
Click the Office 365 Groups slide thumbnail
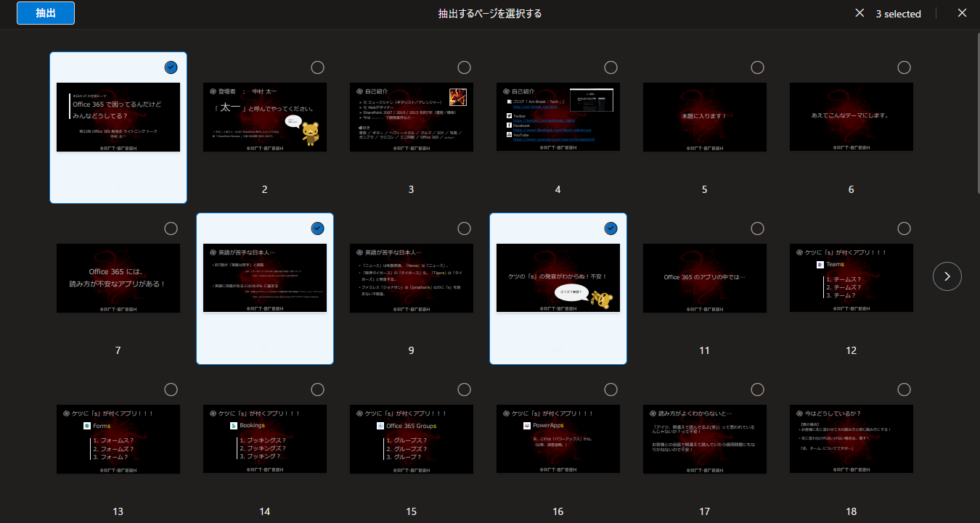411,439
